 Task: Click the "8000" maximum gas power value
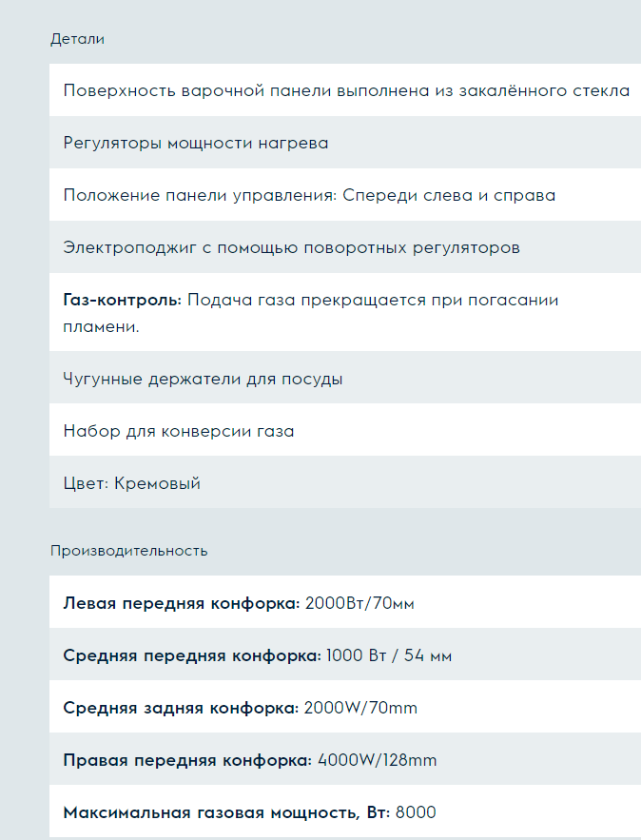tap(416, 812)
